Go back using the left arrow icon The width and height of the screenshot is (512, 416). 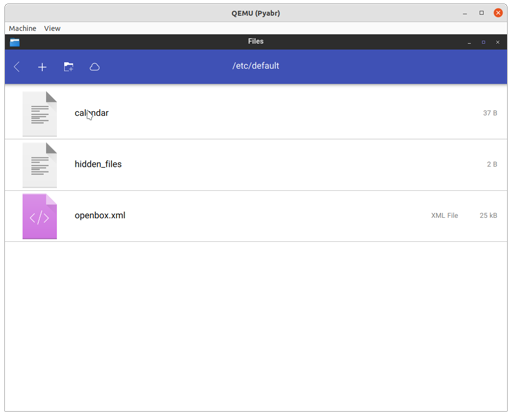17,67
